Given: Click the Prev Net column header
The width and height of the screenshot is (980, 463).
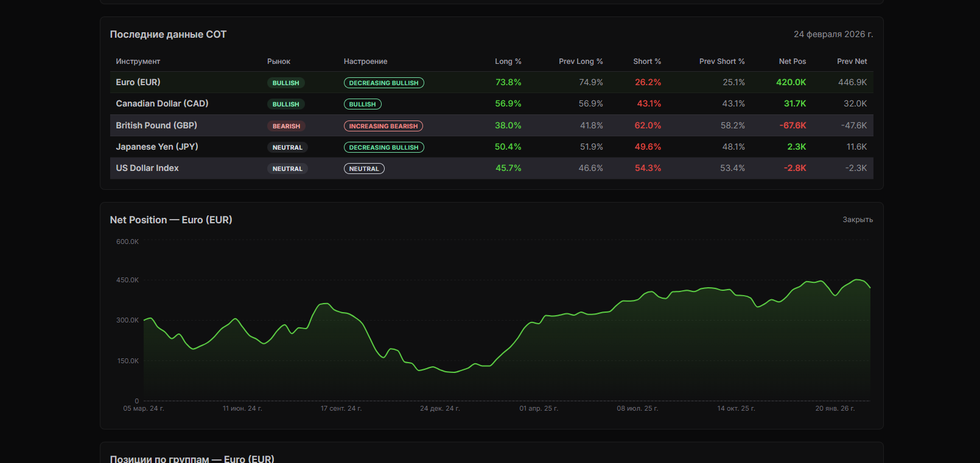Looking at the screenshot, I should click(852, 61).
